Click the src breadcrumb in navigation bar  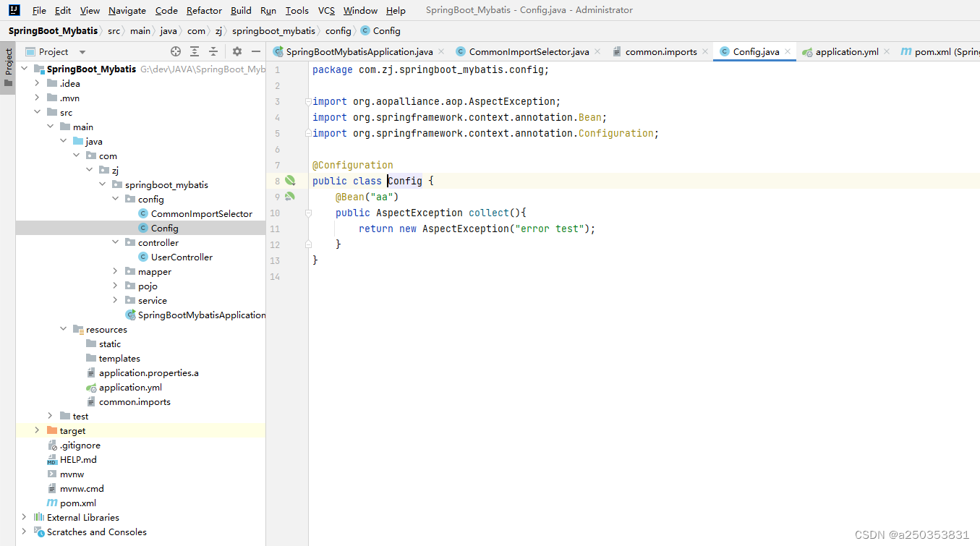tap(114, 30)
